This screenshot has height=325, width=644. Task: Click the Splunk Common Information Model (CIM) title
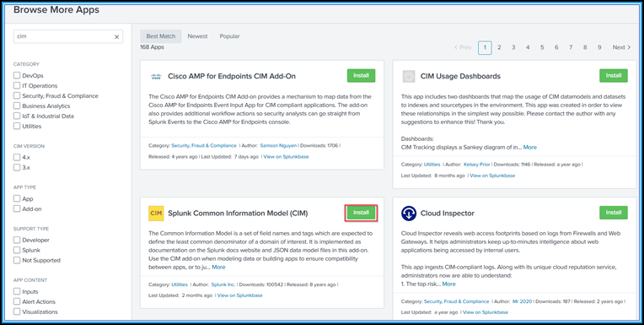(x=238, y=213)
